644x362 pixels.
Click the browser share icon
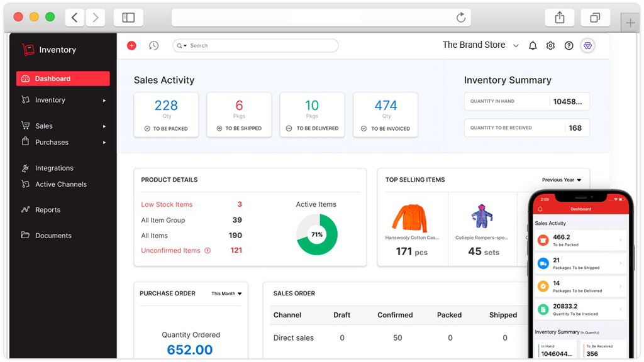tap(559, 18)
